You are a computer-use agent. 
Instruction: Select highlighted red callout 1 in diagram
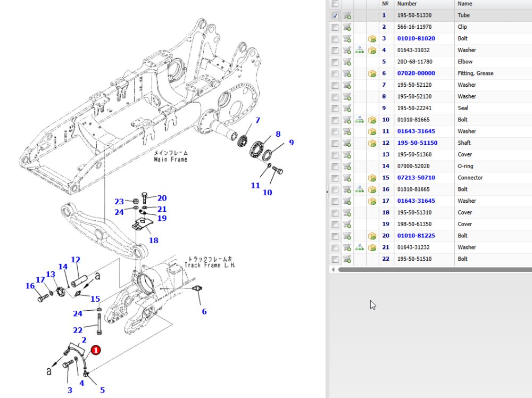tap(96, 350)
